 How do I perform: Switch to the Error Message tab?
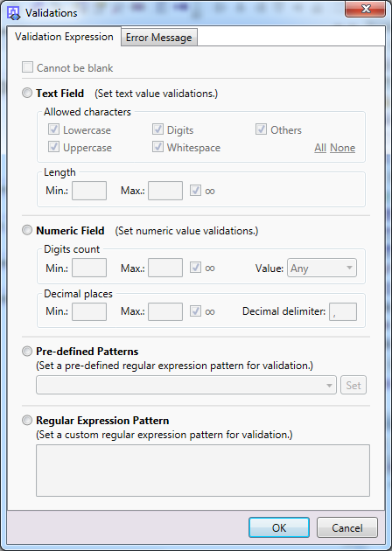[x=159, y=38]
